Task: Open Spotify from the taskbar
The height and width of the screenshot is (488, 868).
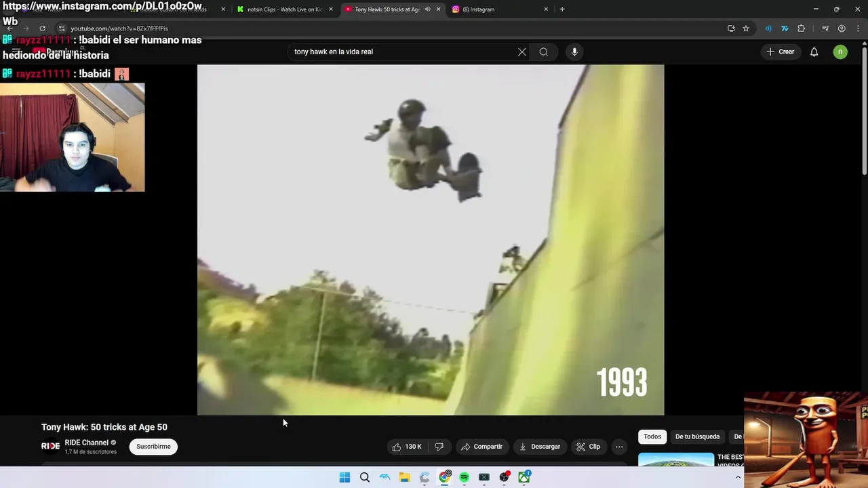Action: pos(464,477)
